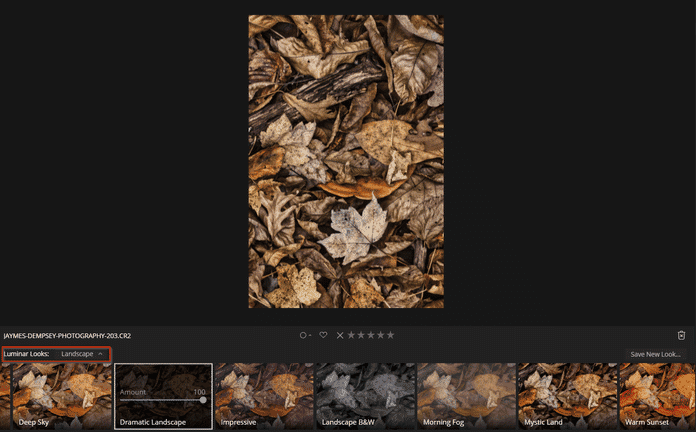Mark the photo as favorite with heart

point(324,335)
